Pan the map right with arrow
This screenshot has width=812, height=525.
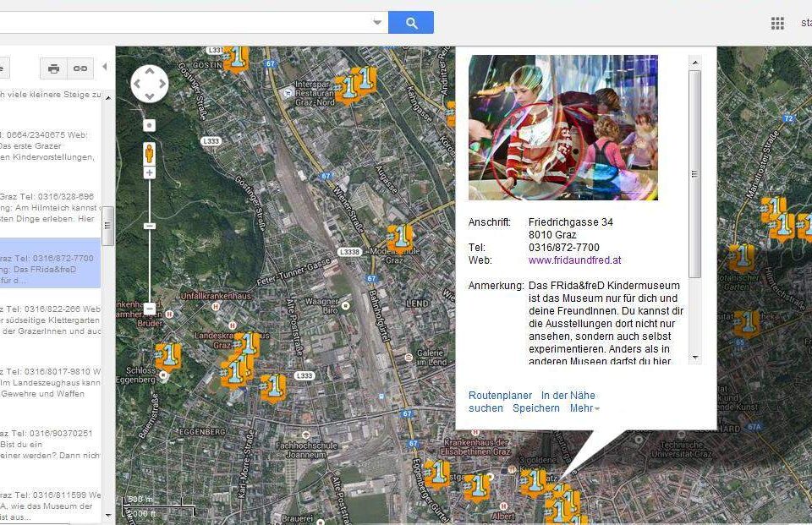coord(162,84)
